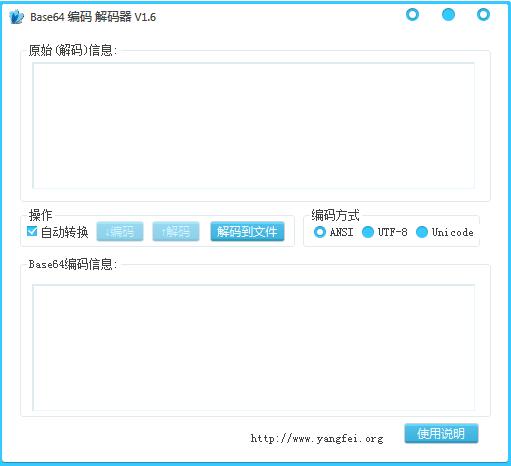
Task: Open the 使用说明 instructions button
Action: 441,433
